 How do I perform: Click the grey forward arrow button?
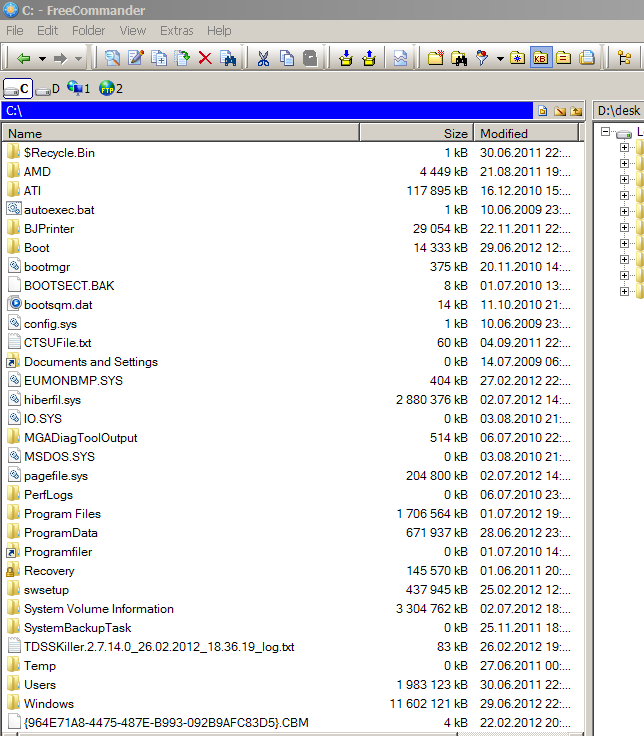pos(60,59)
